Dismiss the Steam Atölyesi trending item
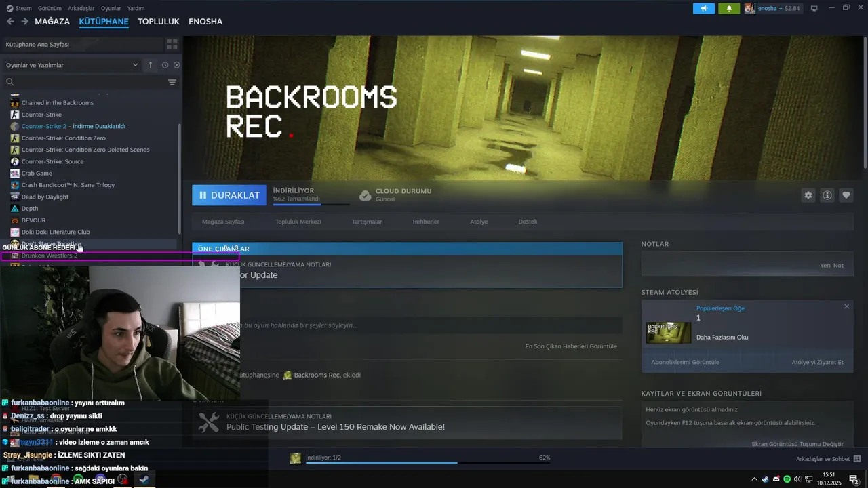The height and width of the screenshot is (488, 868). [846, 307]
